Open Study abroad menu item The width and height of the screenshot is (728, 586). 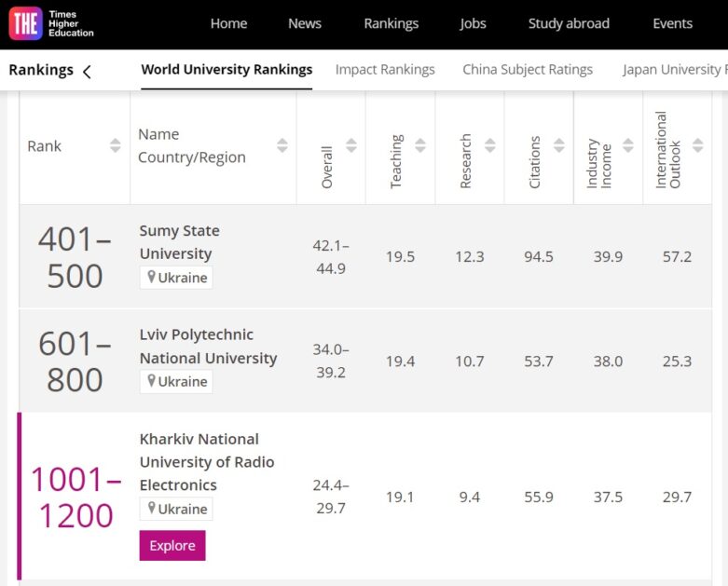pos(569,23)
